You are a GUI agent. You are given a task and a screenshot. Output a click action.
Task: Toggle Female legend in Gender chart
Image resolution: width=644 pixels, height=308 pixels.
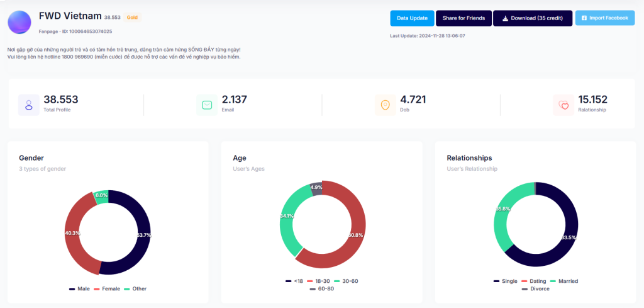coord(107,288)
